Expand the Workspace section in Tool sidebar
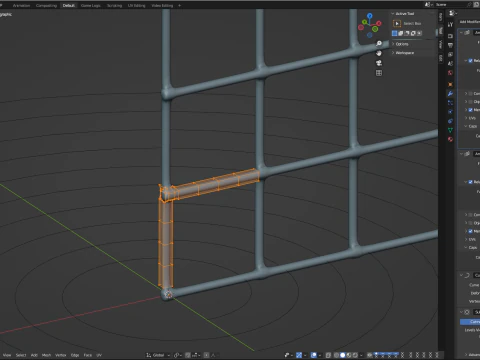Screen dimensions: 480x360 (x=403, y=53)
